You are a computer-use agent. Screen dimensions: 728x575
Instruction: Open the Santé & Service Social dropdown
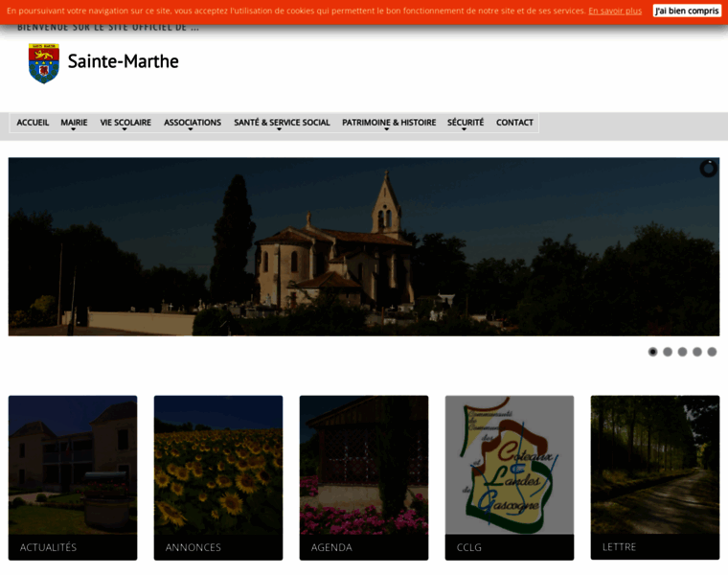(x=282, y=123)
